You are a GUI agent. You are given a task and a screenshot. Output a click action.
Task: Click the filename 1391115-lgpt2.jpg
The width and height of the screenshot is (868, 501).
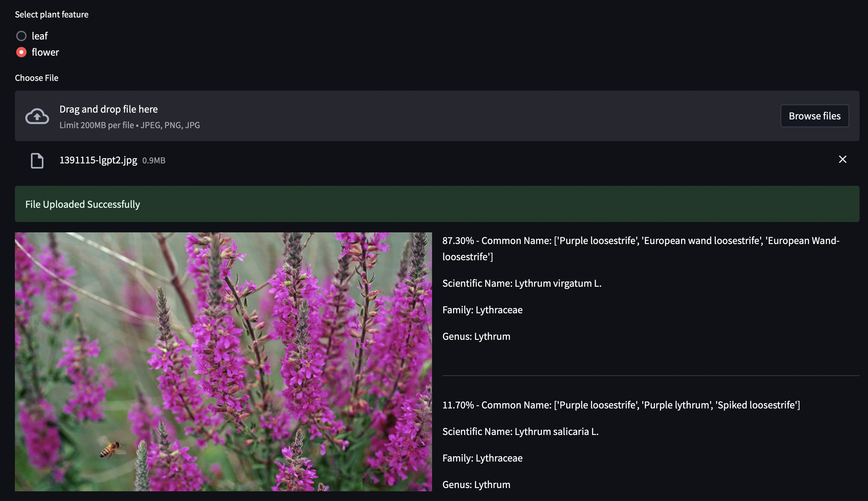point(98,160)
